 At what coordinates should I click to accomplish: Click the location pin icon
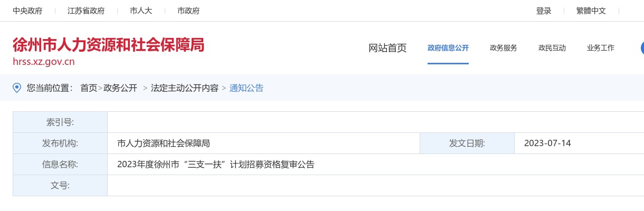(17, 88)
